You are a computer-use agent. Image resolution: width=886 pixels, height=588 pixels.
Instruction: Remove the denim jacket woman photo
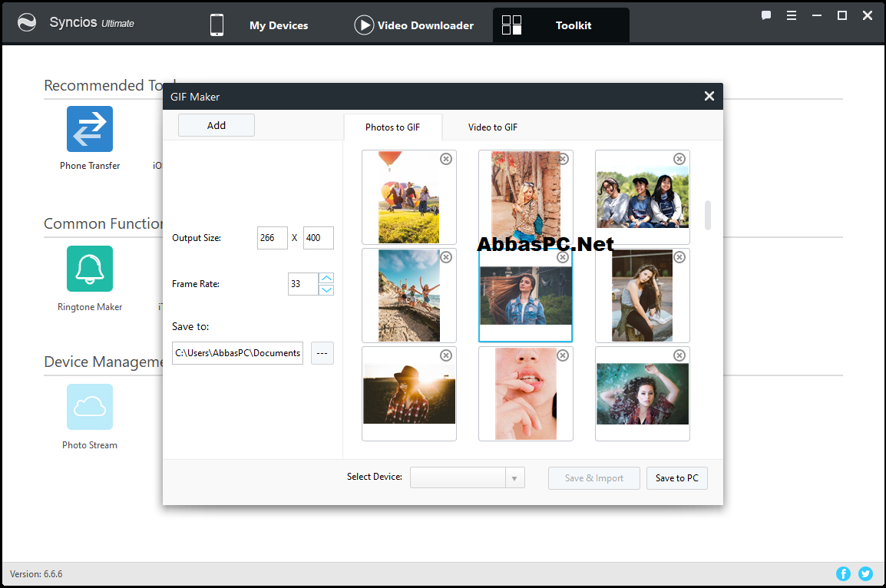click(563, 257)
